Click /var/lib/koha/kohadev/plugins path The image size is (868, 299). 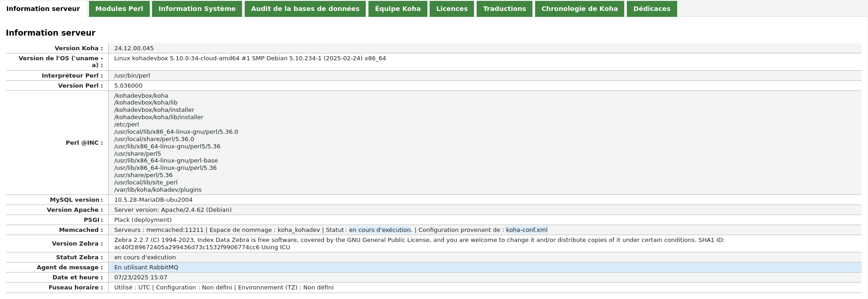pyautogui.click(x=158, y=190)
